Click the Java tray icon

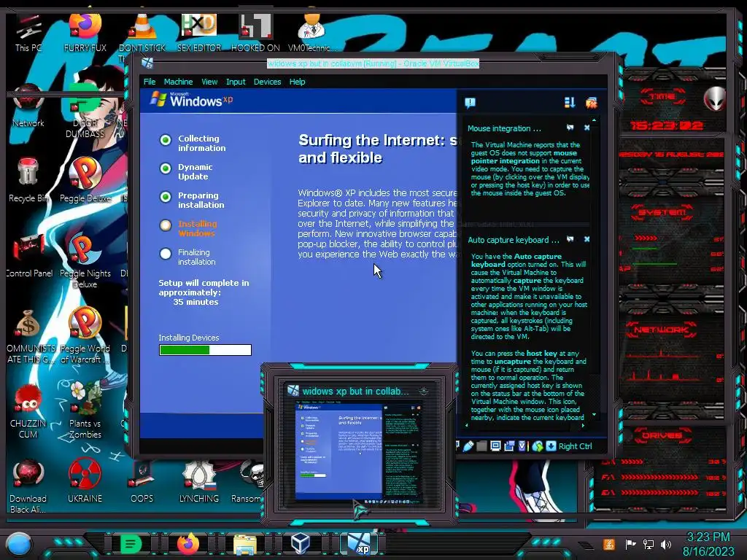pos(609,544)
